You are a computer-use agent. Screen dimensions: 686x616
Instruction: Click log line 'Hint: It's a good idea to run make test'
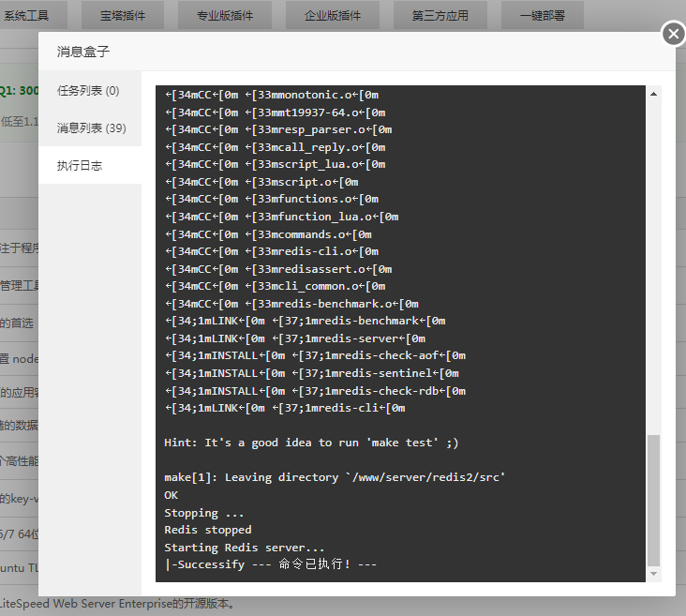(x=311, y=443)
